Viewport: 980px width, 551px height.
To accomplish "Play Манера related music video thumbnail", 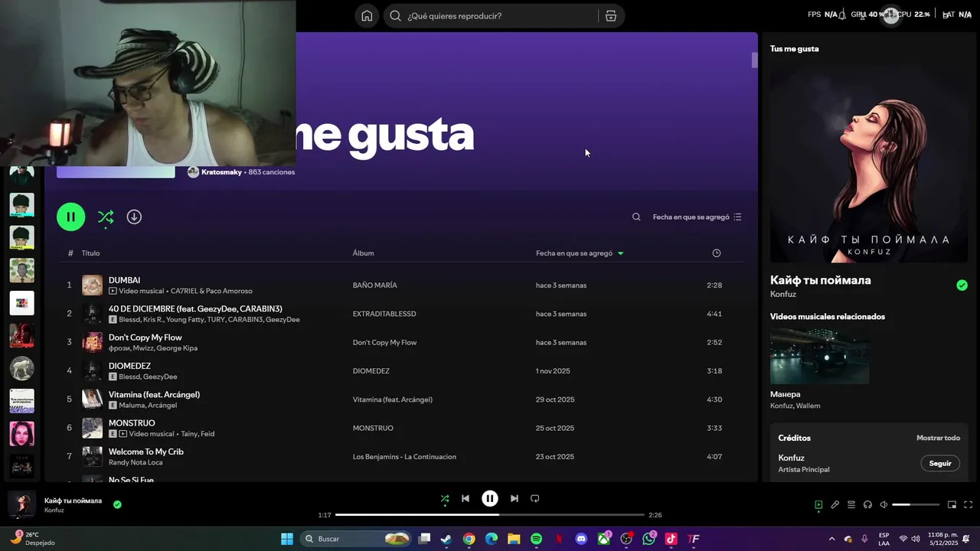I will (x=819, y=356).
